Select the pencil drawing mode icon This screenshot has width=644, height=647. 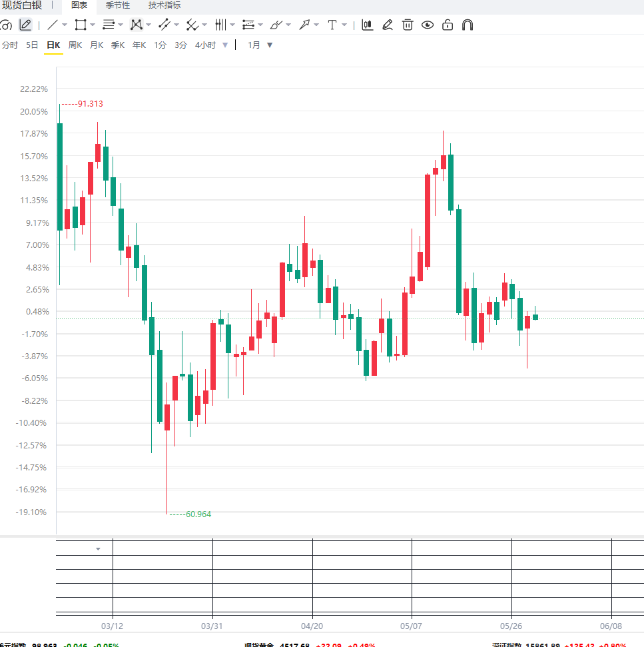pos(25,25)
